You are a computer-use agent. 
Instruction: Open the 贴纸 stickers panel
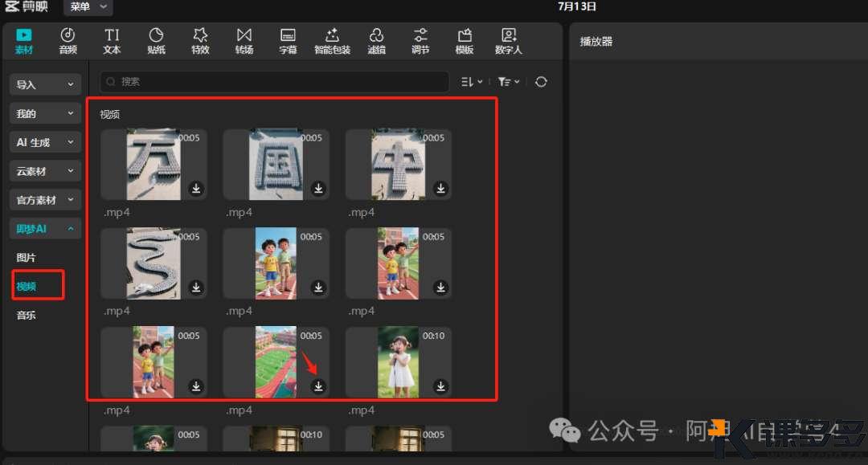[x=156, y=40]
